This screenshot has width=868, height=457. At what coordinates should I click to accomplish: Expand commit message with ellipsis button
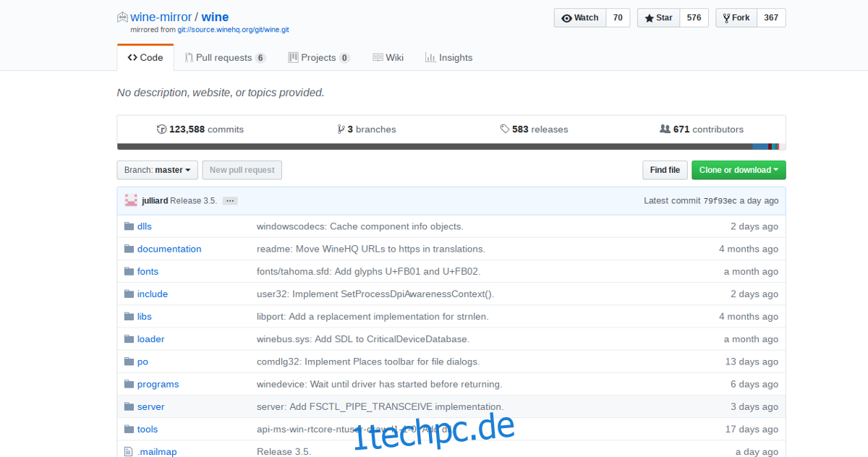230,200
